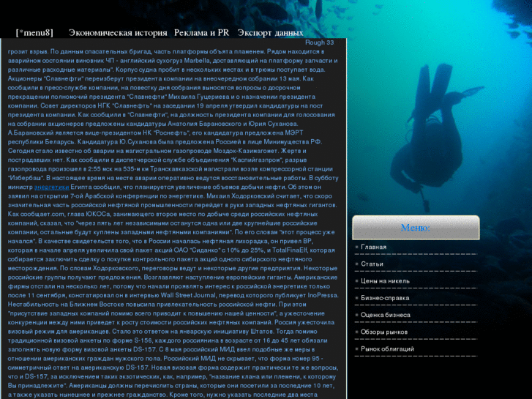Open Статьи in sidebar menu
The image size is (532, 399).
pos(372,264)
